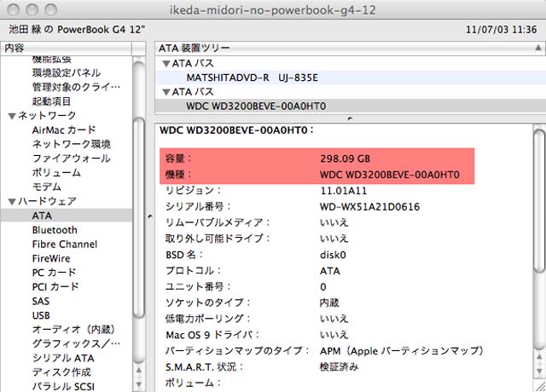Select USB in sidebar
The height and width of the screenshot is (392, 546).
click(x=41, y=315)
